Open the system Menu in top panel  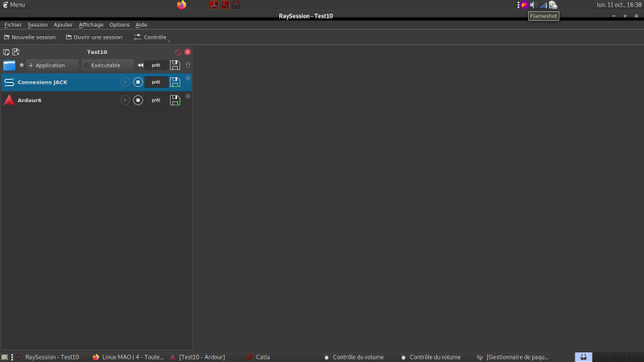tap(14, 5)
